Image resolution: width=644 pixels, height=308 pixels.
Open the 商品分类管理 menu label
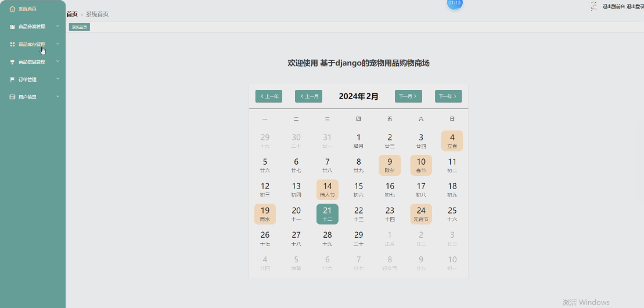click(x=31, y=27)
